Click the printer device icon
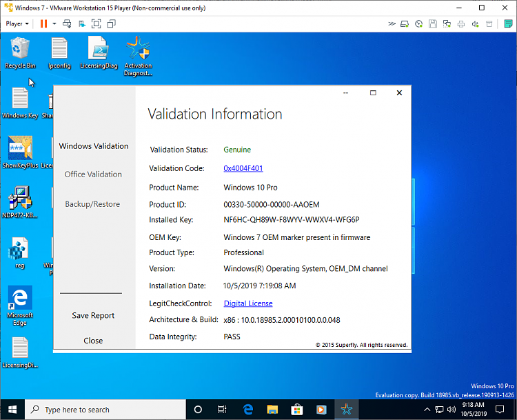Image resolution: width=517 pixels, height=420 pixels. (461, 23)
